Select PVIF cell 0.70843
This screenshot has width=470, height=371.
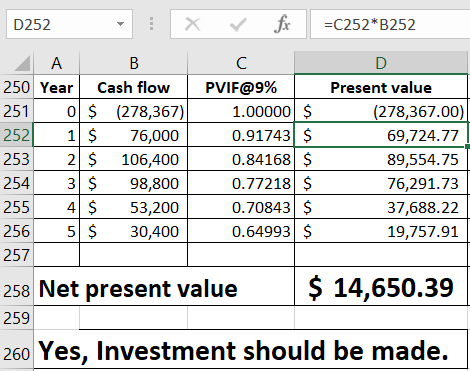(241, 207)
